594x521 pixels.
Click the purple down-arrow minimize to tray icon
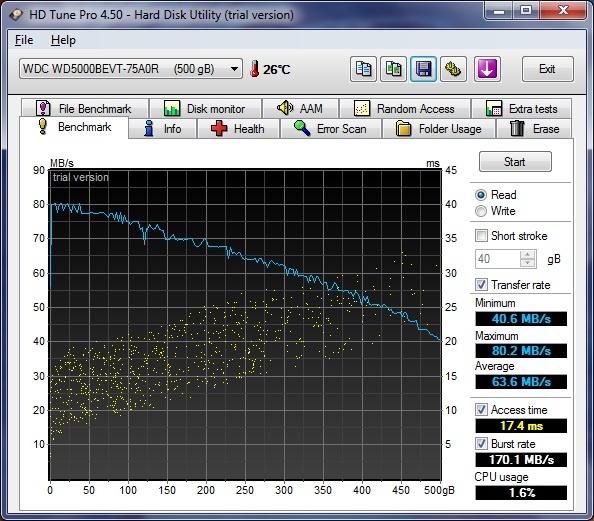coord(487,69)
